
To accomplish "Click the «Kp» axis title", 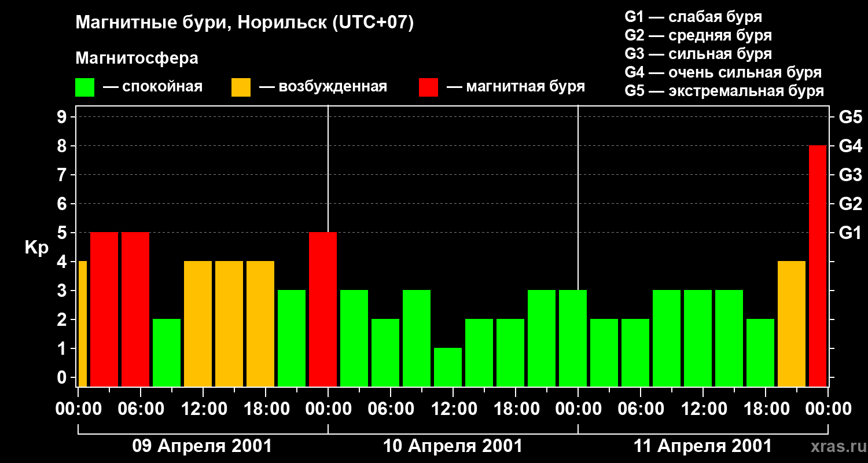I will tap(36, 248).
